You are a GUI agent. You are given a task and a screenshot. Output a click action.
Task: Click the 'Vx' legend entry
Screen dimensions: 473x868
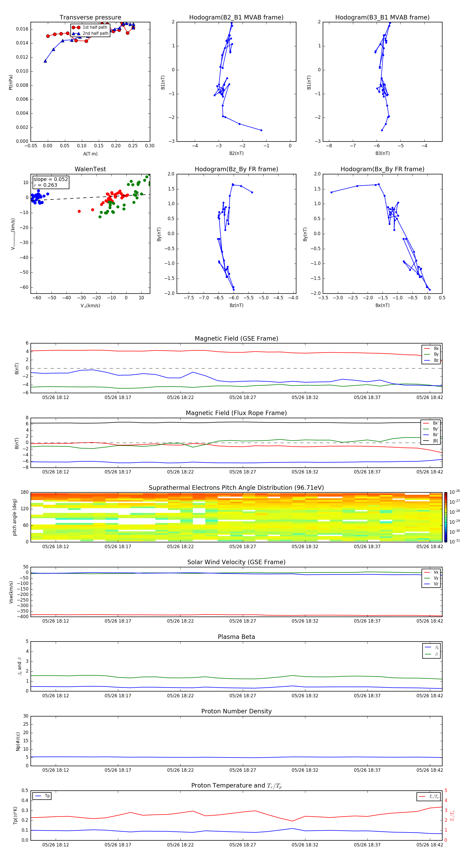[431, 572]
